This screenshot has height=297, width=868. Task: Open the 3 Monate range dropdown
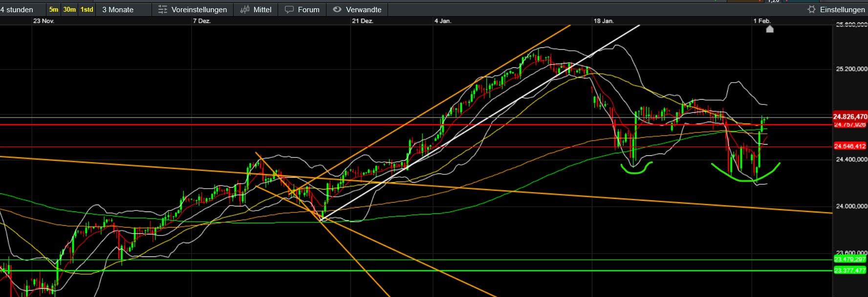pos(118,10)
